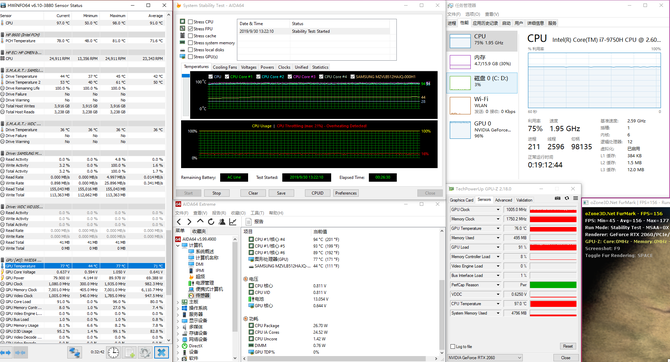
Task: Switch to Cooling Fans tab
Action: [x=225, y=67]
